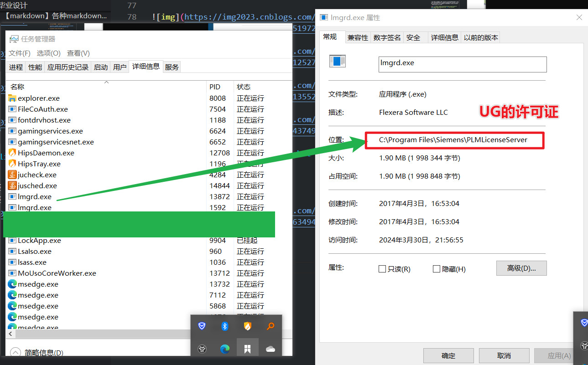Switch to the 性能 tab
Image resolution: width=588 pixels, height=365 pixels.
coord(35,67)
